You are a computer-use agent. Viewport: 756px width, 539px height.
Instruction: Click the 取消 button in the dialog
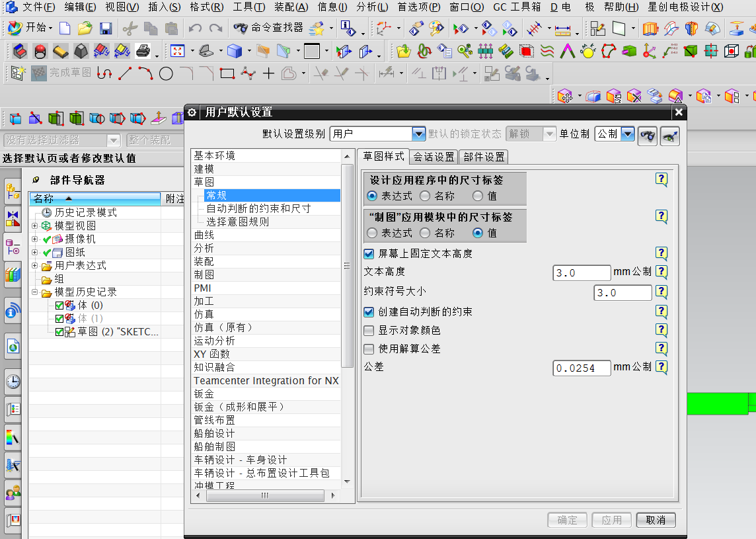pos(655,520)
